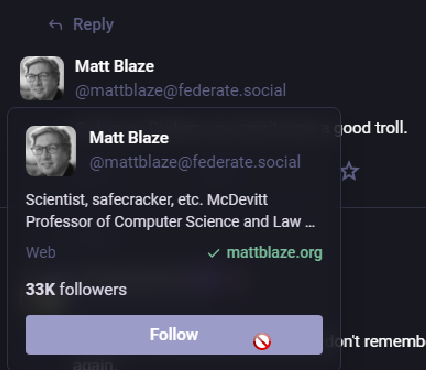Click @mattblaze@federate.social handle in hover card
This screenshot has width=426, height=370.
point(195,162)
